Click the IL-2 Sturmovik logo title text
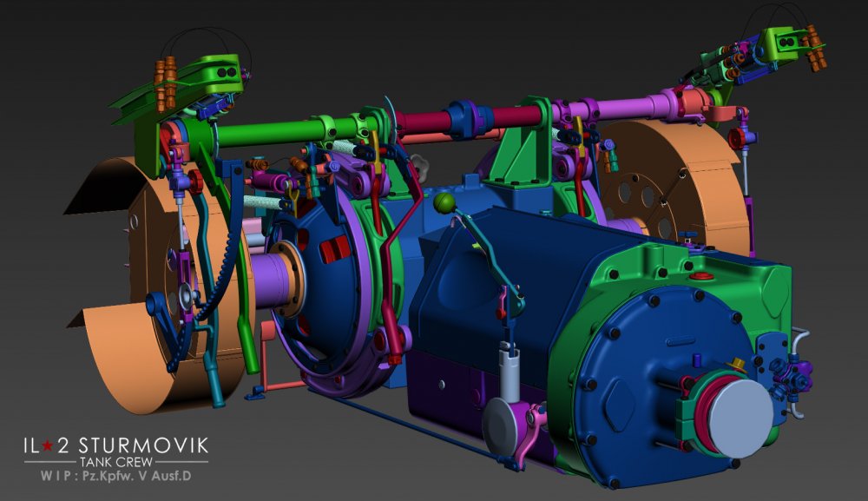Image resolution: width=868 pixels, height=501 pixels. [115, 446]
